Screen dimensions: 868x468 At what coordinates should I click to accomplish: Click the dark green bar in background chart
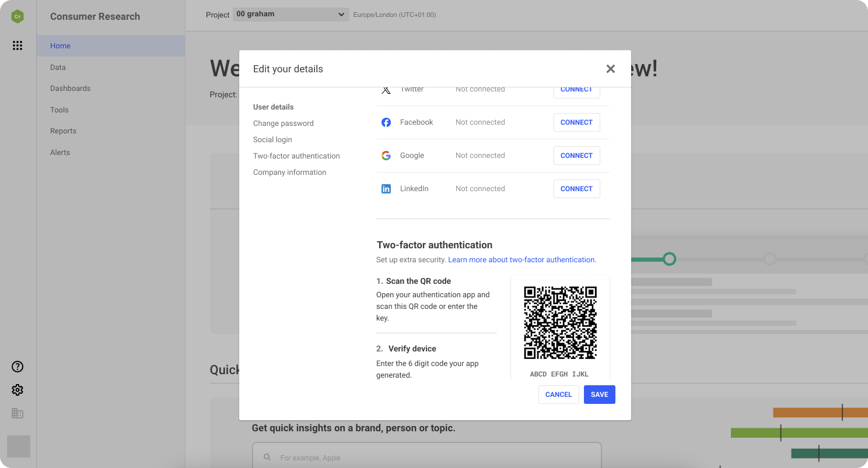[x=829, y=453]
